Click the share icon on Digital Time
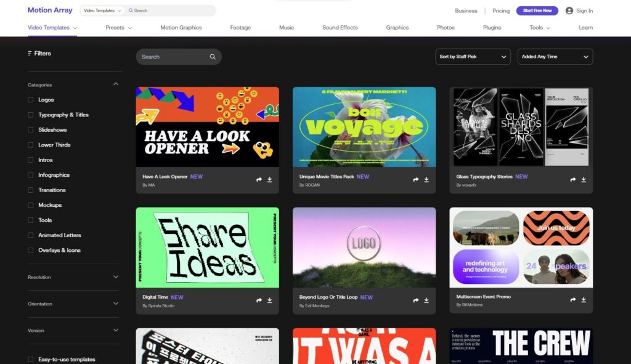Screen dimensions: 631x364 (x=258, y=299)
